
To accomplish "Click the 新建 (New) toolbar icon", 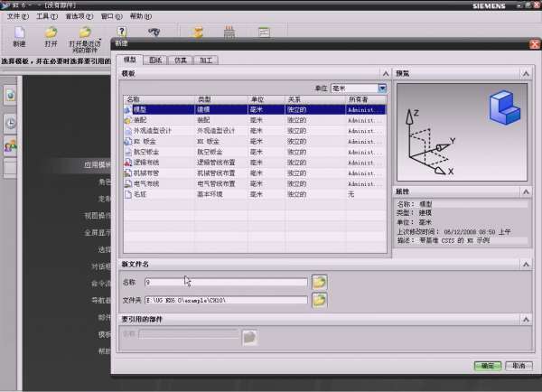I will pyautogui.click(x=19, y=34).
